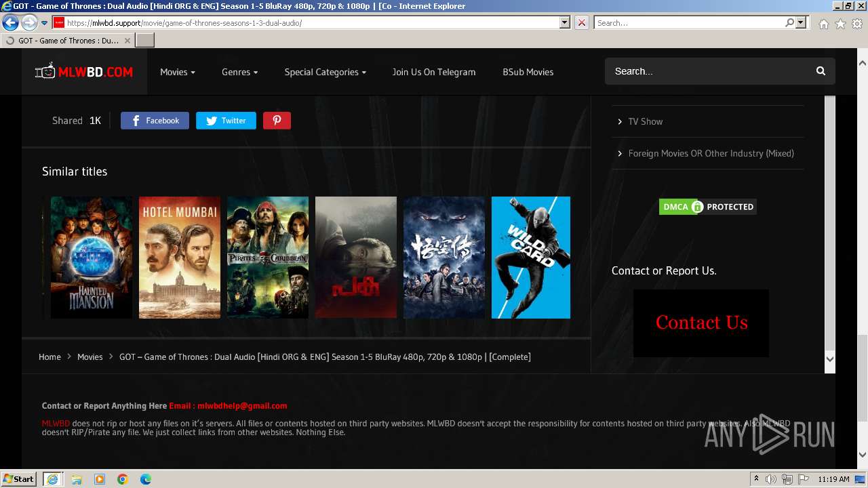868x488 pixels.
Task: Open Microsoft Edge taskbar icon
Action: coord(146,479)
